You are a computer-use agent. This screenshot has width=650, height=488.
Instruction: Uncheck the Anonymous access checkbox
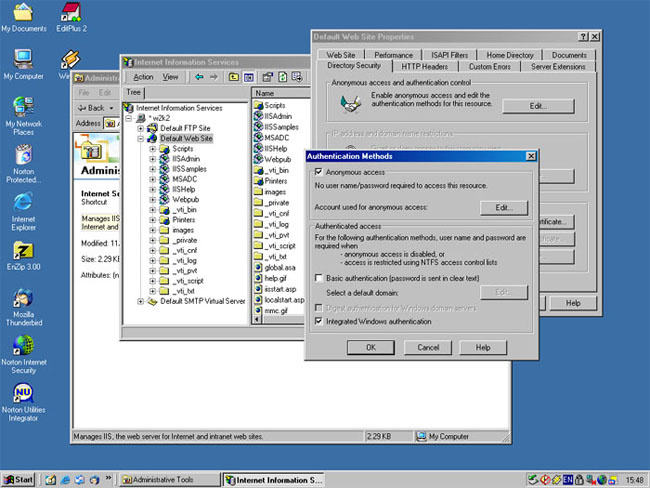(x=319, y=173)
